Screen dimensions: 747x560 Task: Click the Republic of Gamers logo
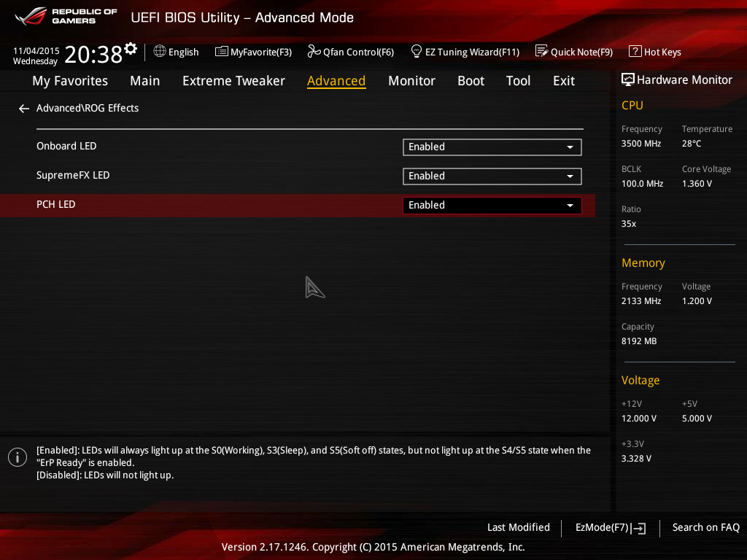[66, 16]
